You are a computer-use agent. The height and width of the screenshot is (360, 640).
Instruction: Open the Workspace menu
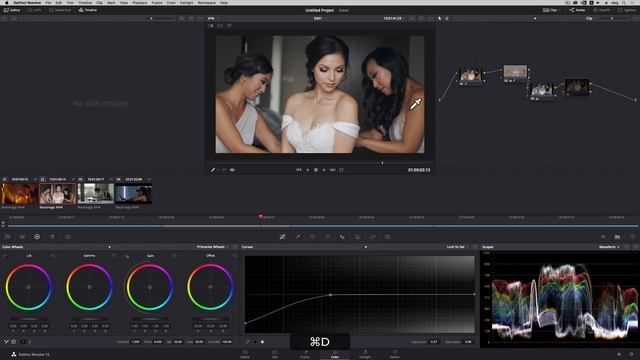click(x=207, y=2)
